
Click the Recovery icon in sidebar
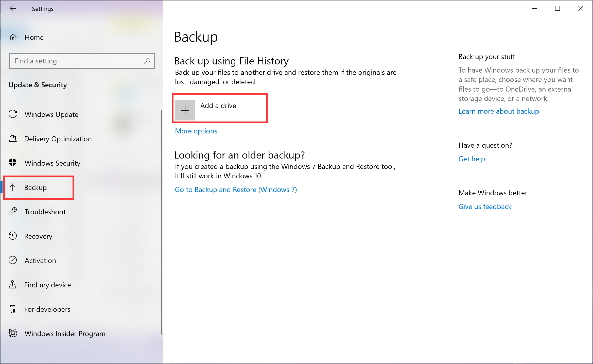click(13, 236)
